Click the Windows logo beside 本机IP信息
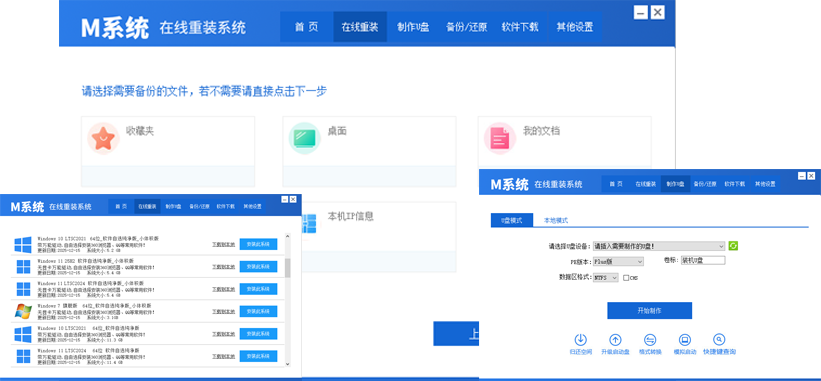Viewport: 821px width, 381px height. tap(309, 223)
